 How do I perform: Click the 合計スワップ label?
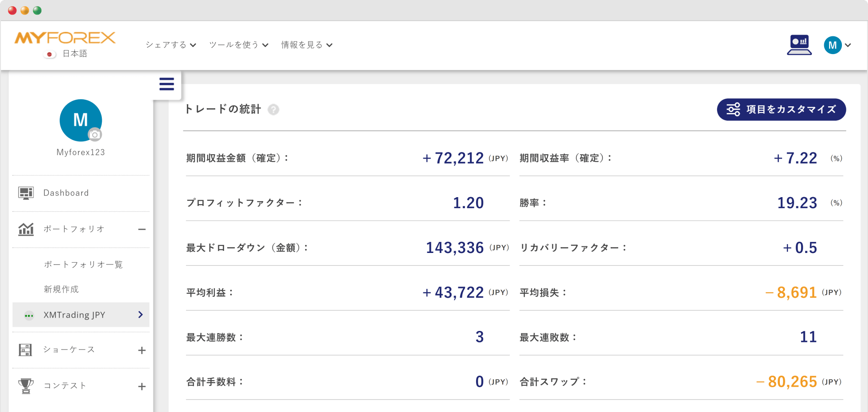(x=553, y=382)
